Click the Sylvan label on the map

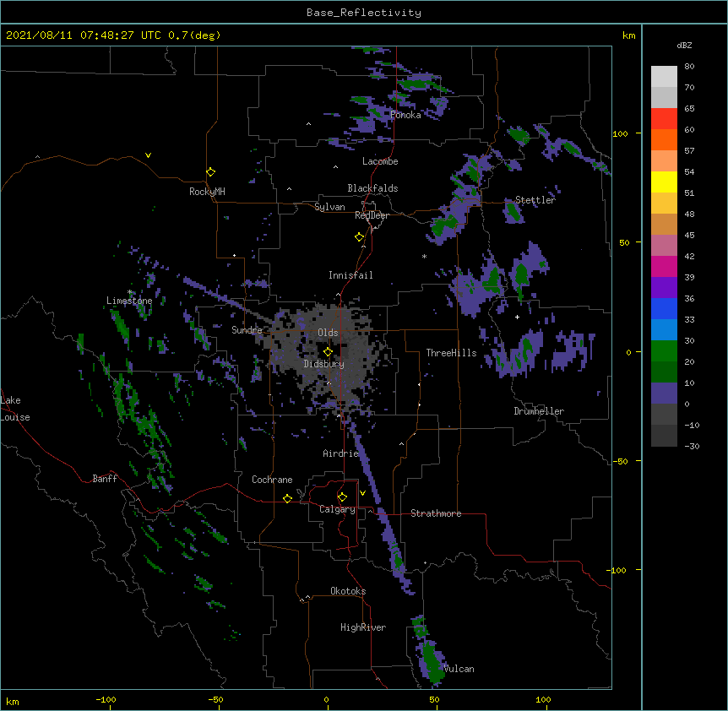329,207
